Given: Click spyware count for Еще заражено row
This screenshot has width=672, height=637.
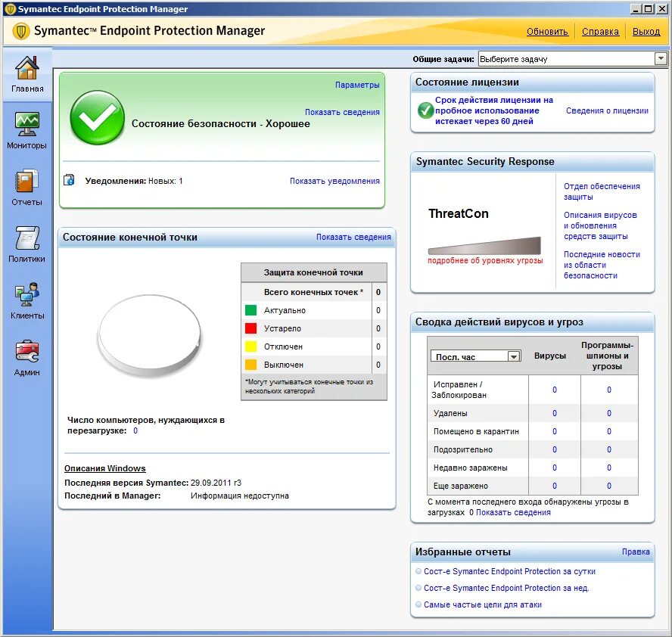Looking at the screenshot, I should pos(609,486).
